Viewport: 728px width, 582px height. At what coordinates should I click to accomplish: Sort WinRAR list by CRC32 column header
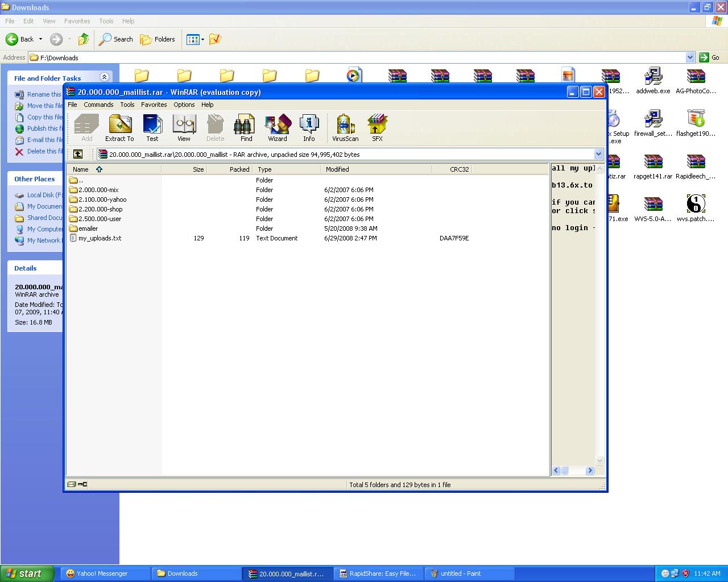point(452,169)
